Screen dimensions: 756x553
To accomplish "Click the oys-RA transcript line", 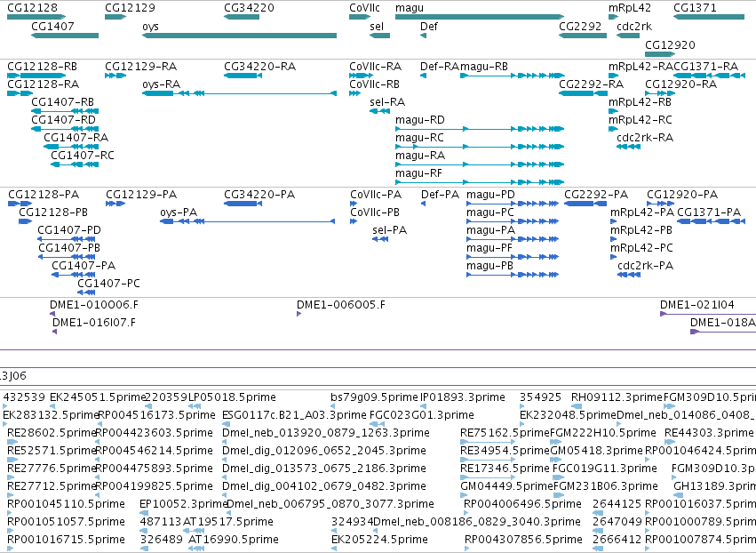I will (239, 93).
